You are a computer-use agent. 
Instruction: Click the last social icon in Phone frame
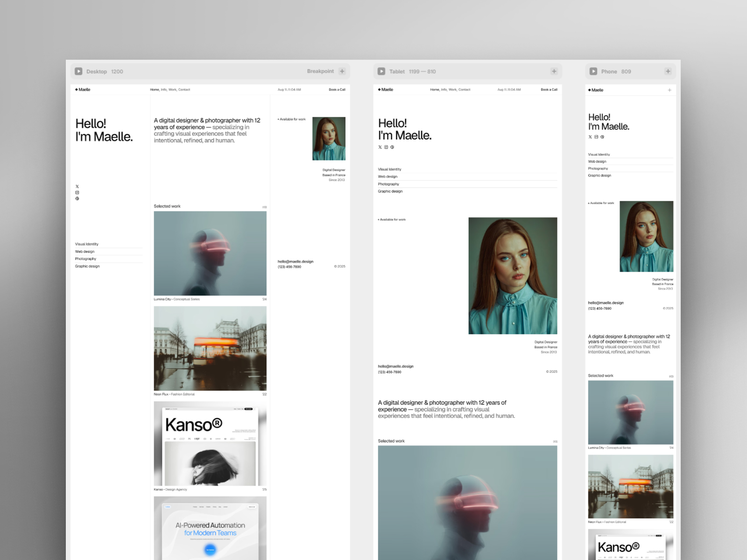[x=602, y=137]
